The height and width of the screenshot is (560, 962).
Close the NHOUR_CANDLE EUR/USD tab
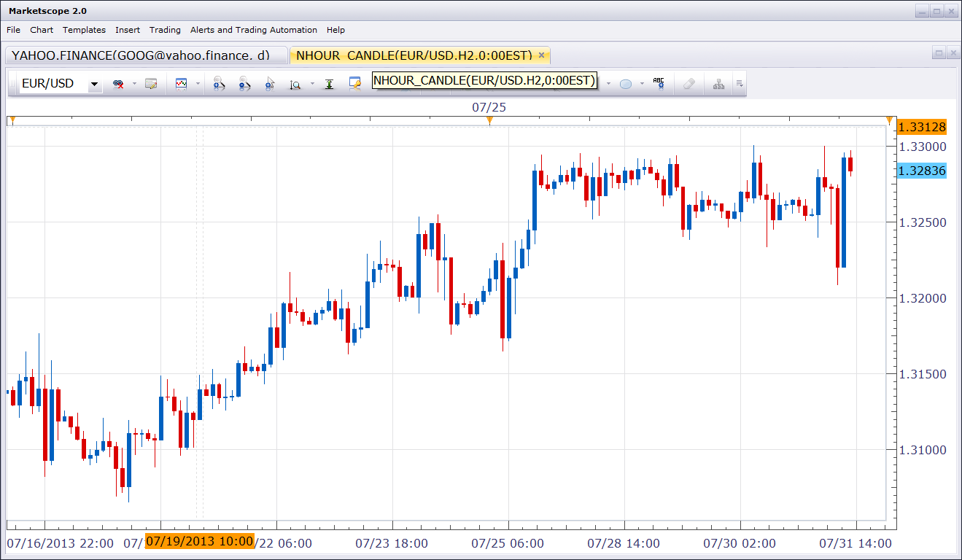(541, 55)
